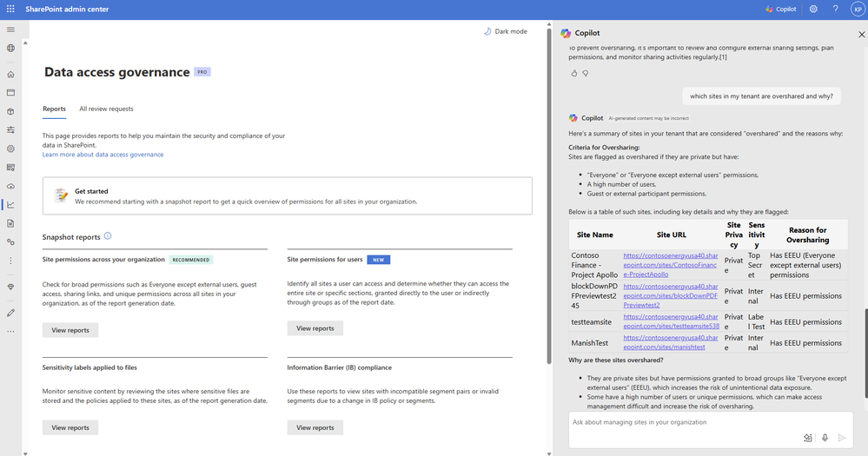Open the content services icon in the sidebar
868x456 pixels.
[10, 167]
